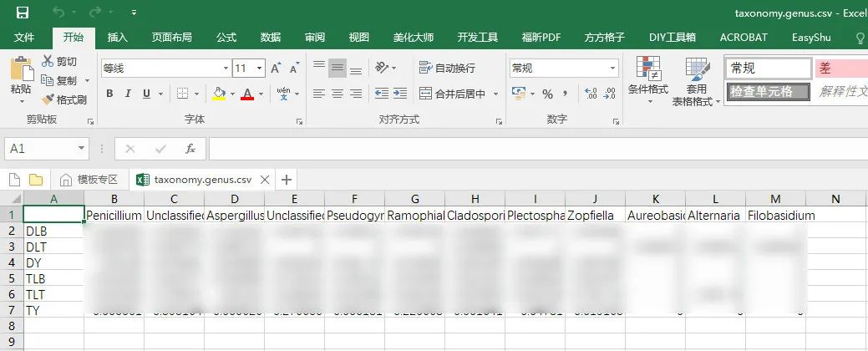This screenshot has height=351, width=868.
Task: Open the font name dropdown (等线)
Action: coord(226,69)
